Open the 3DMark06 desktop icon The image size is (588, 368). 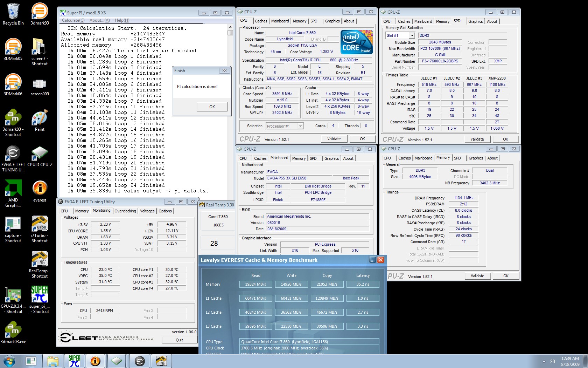coord(13,85)
